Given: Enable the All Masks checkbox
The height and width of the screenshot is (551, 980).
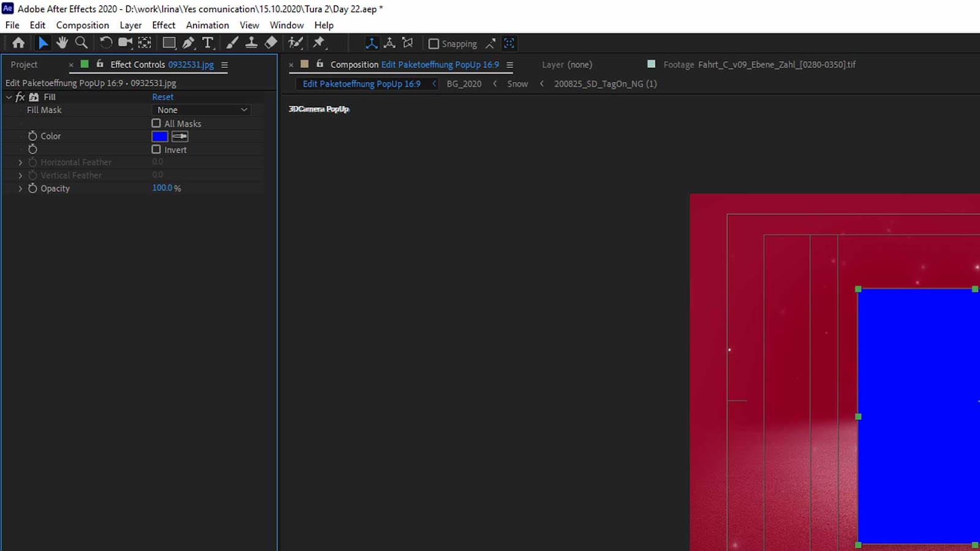Looking at the screenshot, I should point(156,123).
